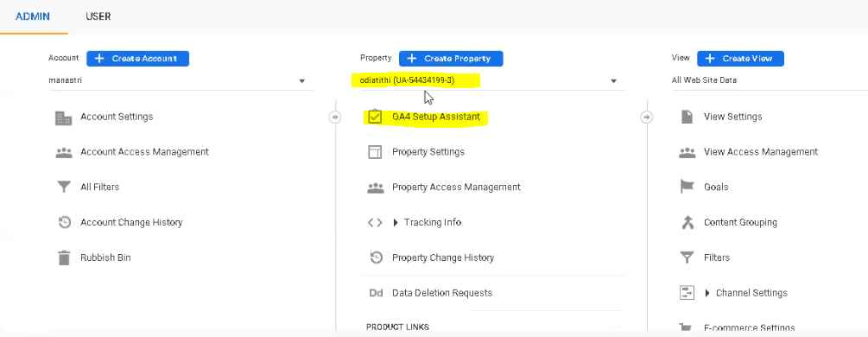Open the Account Settings building icon
Viewport: 868px width, 337px height.
(x=64, y=118)
